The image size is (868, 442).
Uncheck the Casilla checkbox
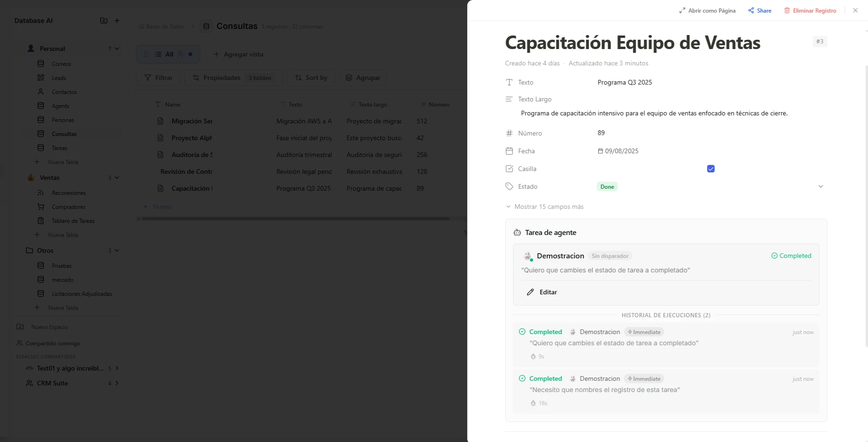point(710,169)
